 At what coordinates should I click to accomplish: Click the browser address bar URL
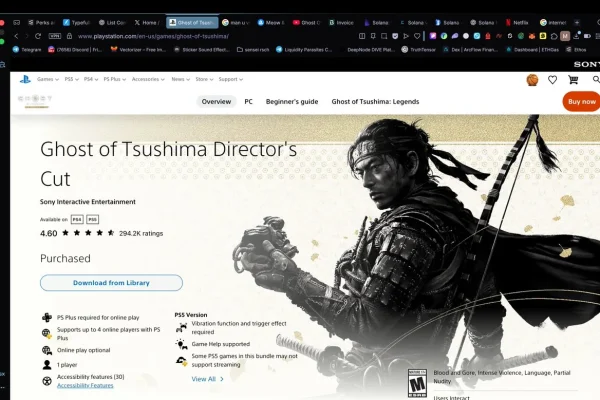click(160, 35)
